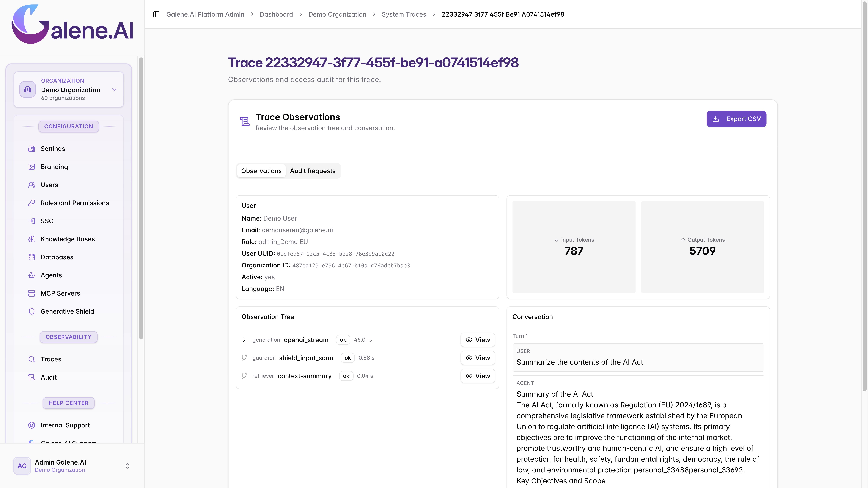Viewport: 868px width, 488px height.
Task: Click the Knowledge Bases brain icon
Action: pyautogui.click(x=32, y=239)
